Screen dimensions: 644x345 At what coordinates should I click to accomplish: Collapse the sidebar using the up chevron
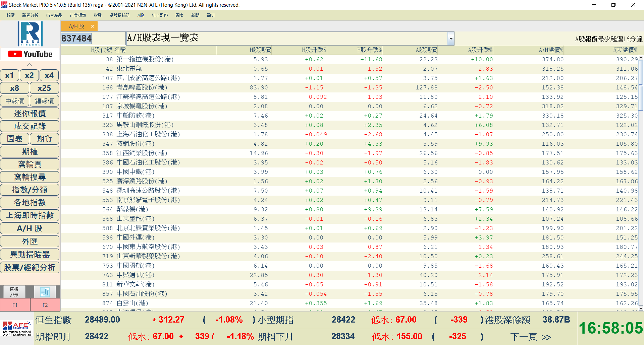click(30, 65)
